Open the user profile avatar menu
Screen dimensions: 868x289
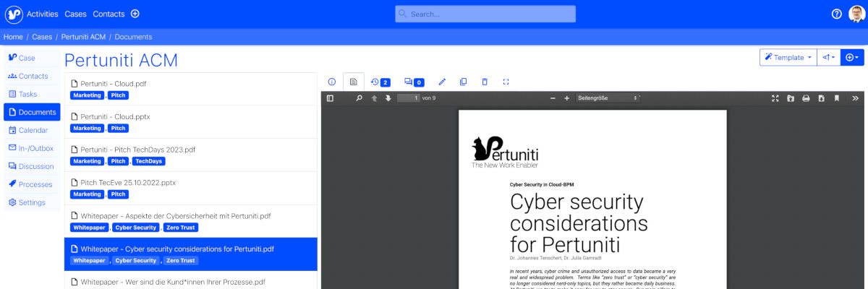(856, 14)
